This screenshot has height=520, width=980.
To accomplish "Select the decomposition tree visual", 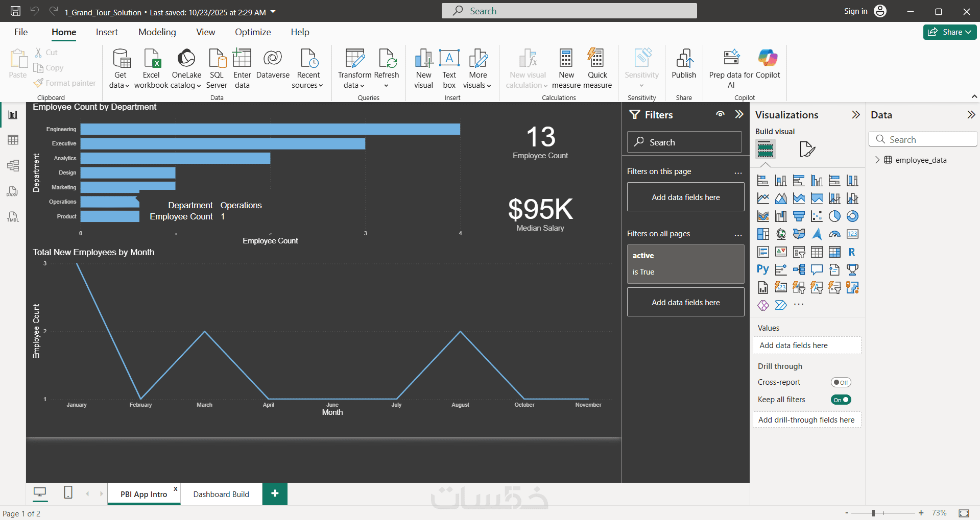I will pyautogui.click(x=799, y=269).
